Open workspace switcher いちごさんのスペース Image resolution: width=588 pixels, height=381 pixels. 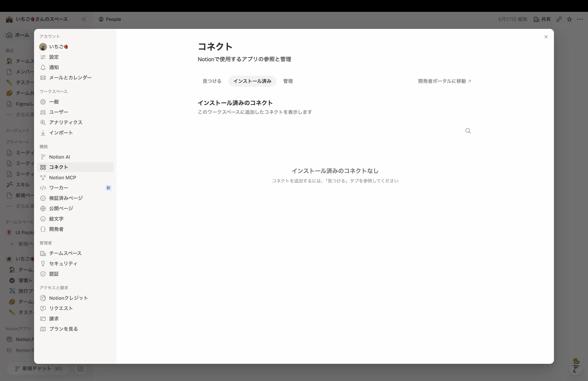point(37,19)
